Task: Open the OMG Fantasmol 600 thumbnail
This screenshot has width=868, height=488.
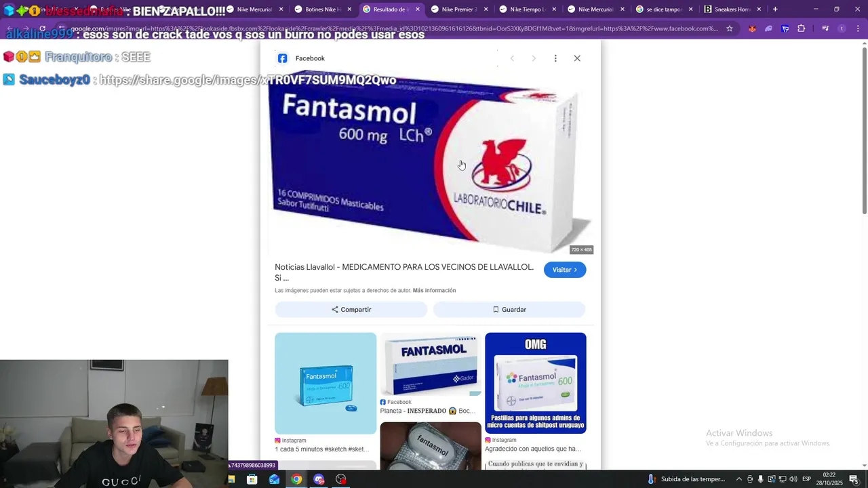Action: click(x=536, y=383)
